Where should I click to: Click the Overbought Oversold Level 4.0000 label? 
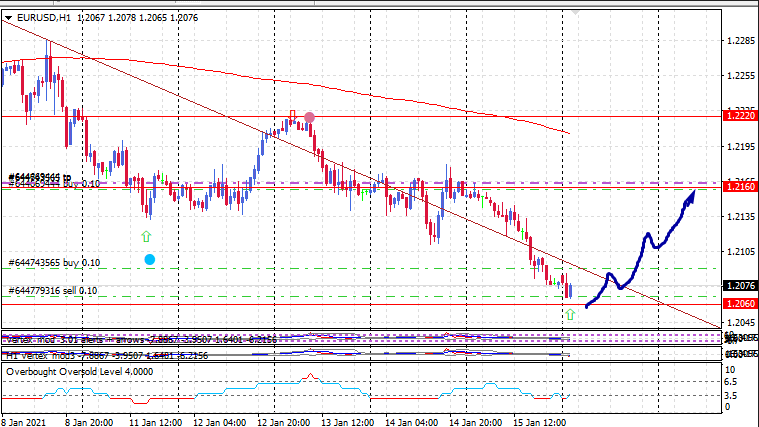[79, 372]
